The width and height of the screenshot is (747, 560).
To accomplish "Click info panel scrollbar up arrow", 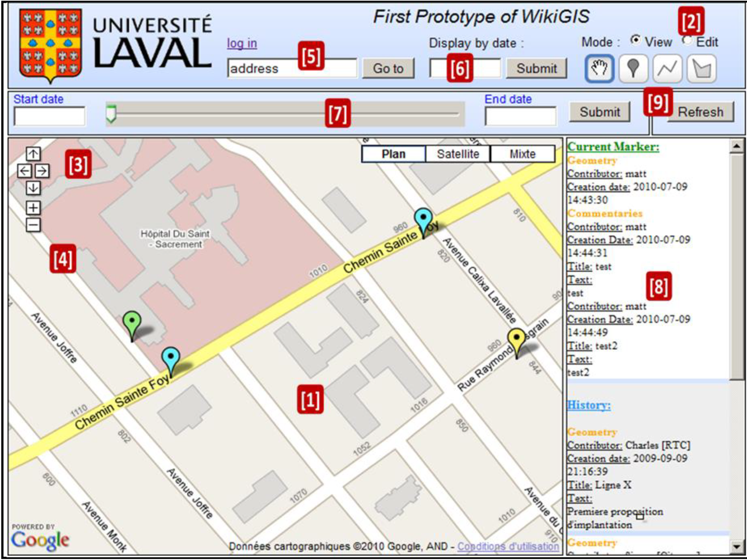I will [x=737, y=146].
